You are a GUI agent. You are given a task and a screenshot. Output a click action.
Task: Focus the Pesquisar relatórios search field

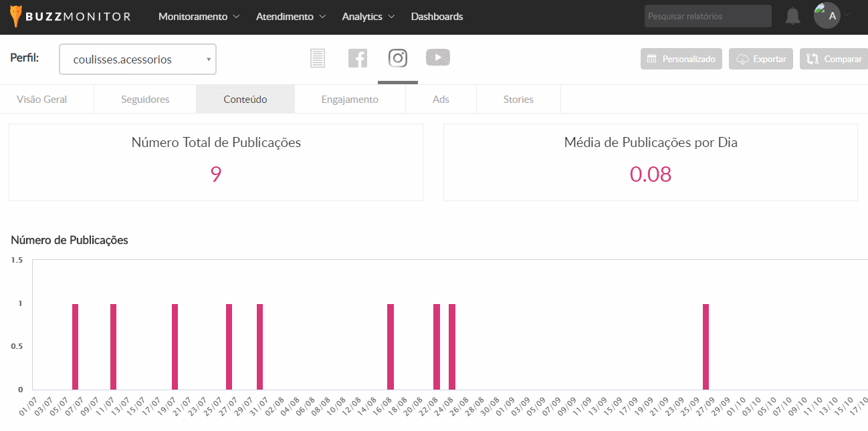708,17
